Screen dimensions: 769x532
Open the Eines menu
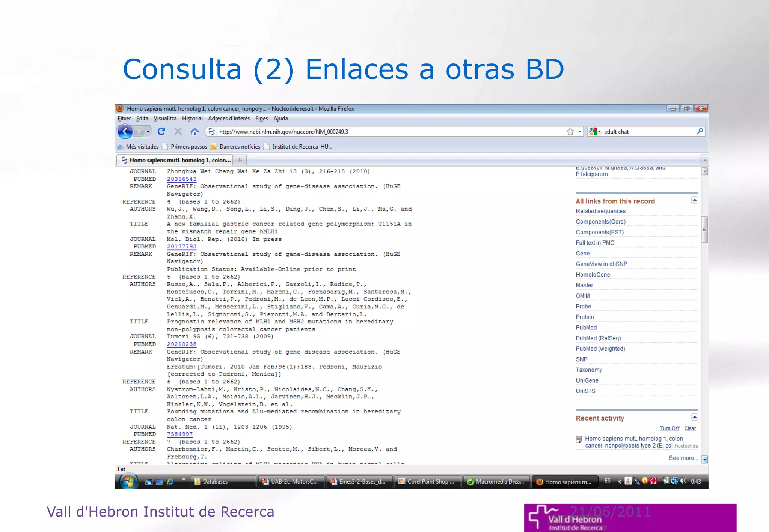coord(262,119)
